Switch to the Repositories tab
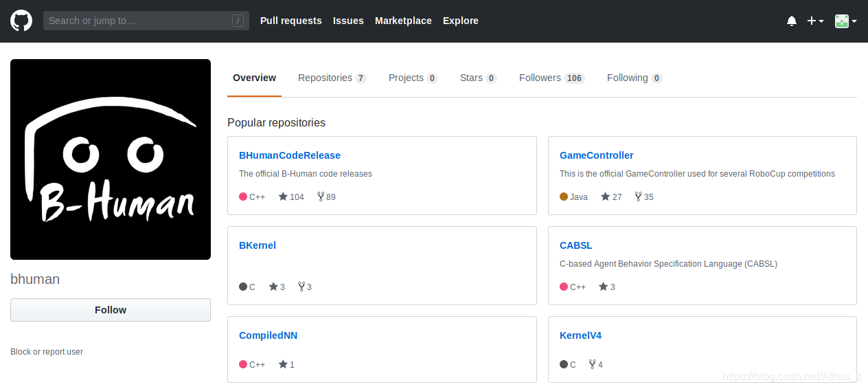This screenshot has height=389, width=868. point(332,78)
